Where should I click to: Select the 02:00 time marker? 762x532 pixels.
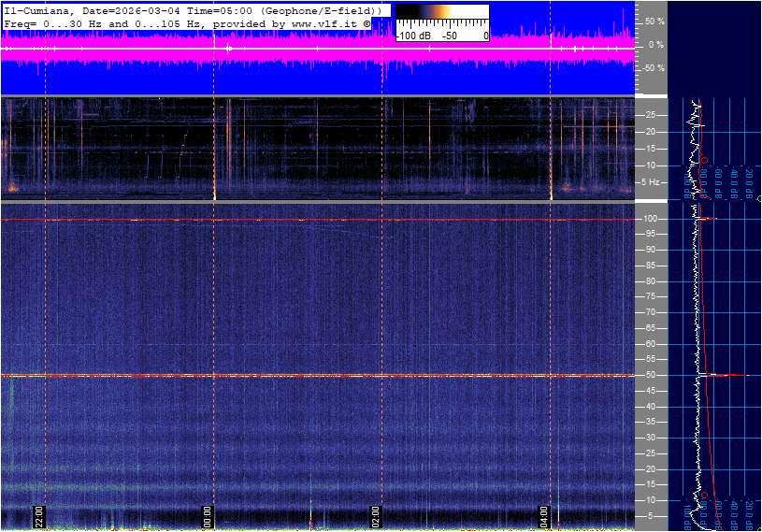(x=376, y=515)
